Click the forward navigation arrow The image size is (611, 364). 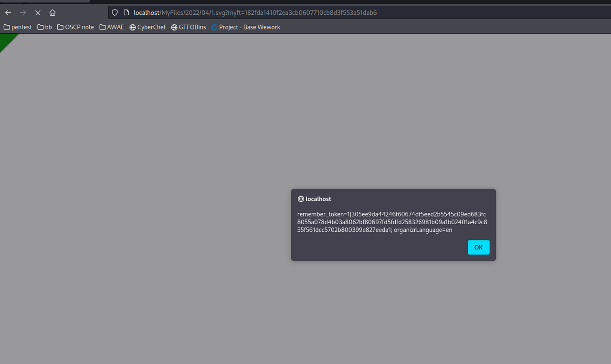click(22, 13)
